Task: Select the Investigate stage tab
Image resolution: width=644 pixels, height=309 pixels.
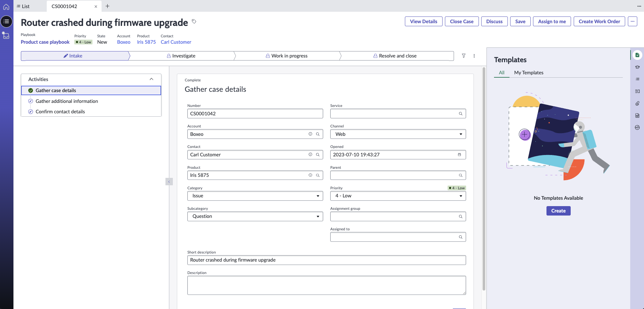Action: click(182, 56)
